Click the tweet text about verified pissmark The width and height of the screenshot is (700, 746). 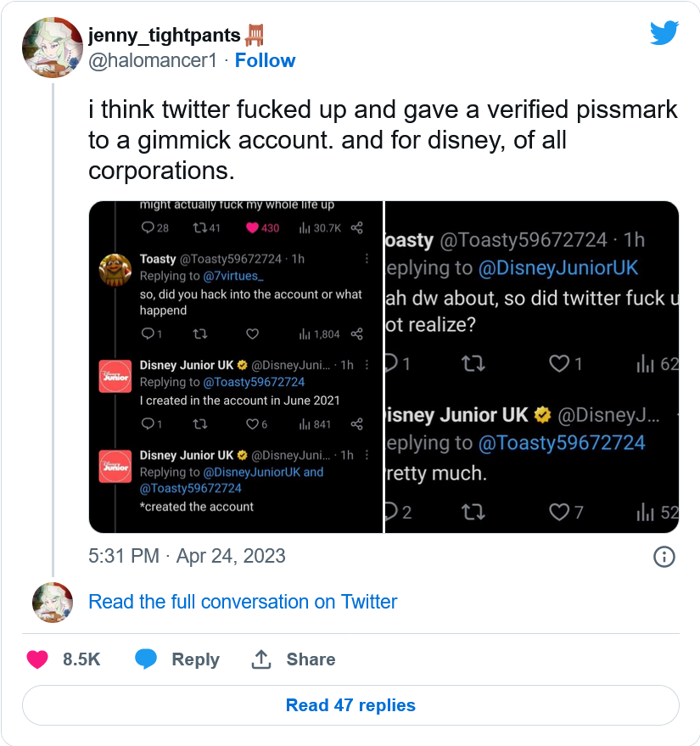point(383,140)
